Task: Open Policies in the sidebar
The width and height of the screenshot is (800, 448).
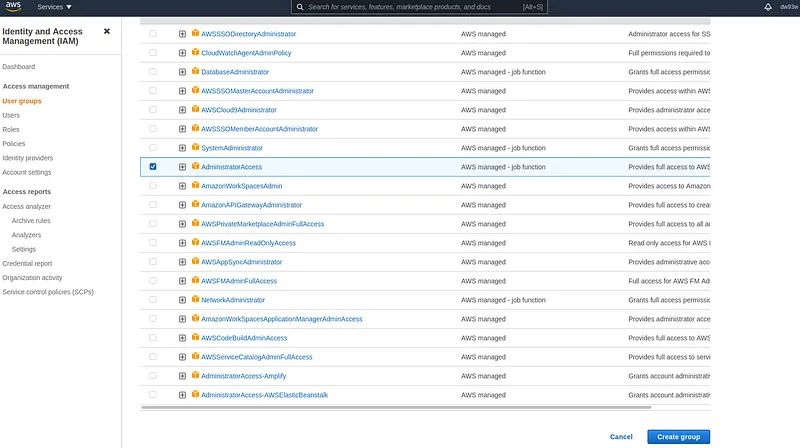Action: click(x=14, y=144)
